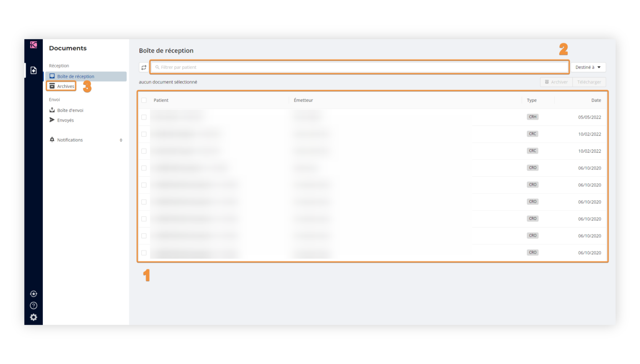Viewport: 640px width, 364px height.
Task: Sort by the Émetteur column header
Action: [303, 100]
